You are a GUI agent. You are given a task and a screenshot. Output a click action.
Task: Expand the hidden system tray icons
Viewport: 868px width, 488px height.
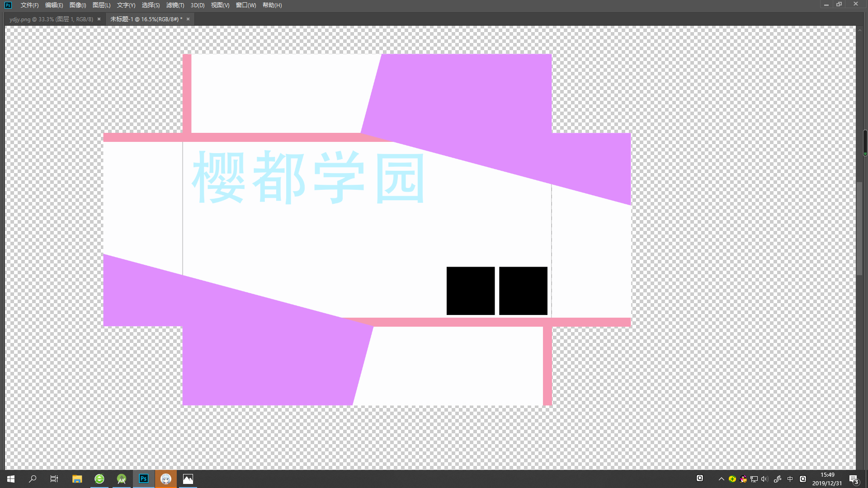pos(722,479)
